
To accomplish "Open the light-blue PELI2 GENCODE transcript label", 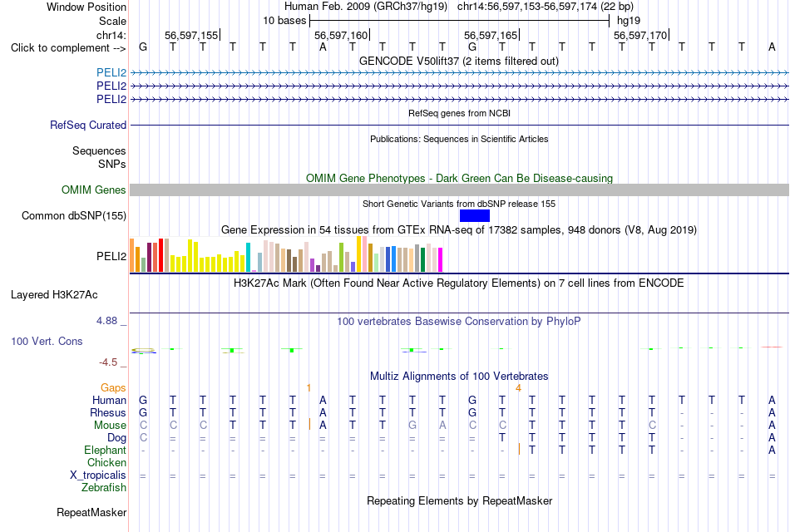I will click(111, 72).
